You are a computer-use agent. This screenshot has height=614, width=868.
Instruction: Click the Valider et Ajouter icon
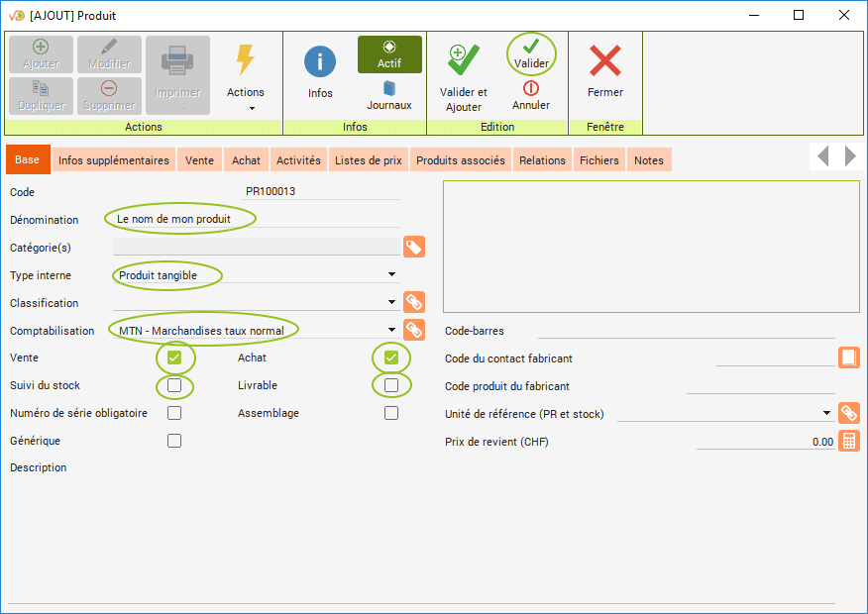463,60
